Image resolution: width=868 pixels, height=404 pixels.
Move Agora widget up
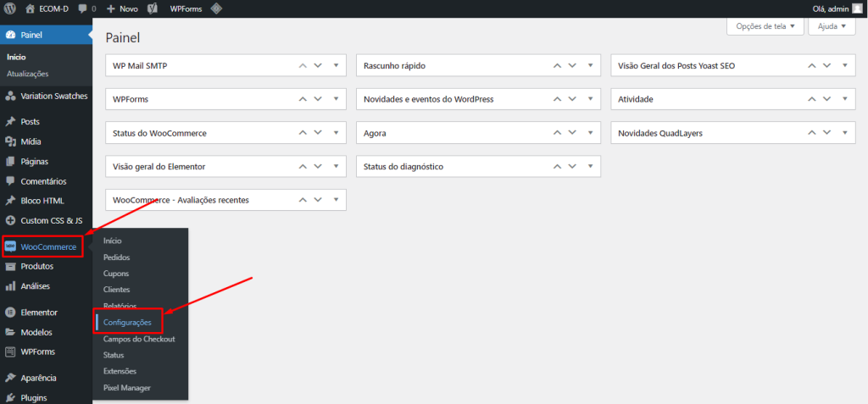tap(557, 133)
